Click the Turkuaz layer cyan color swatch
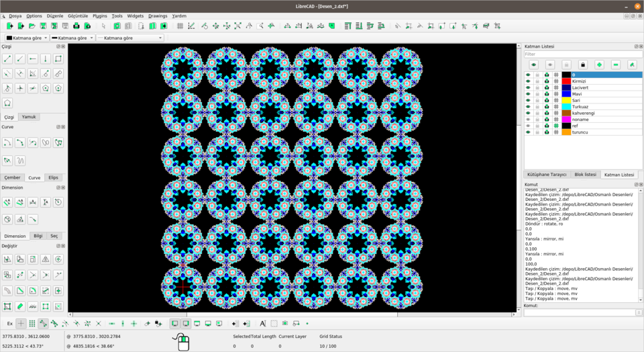The height and width of the screenshot is (352, 644). (x=566, y=107)
